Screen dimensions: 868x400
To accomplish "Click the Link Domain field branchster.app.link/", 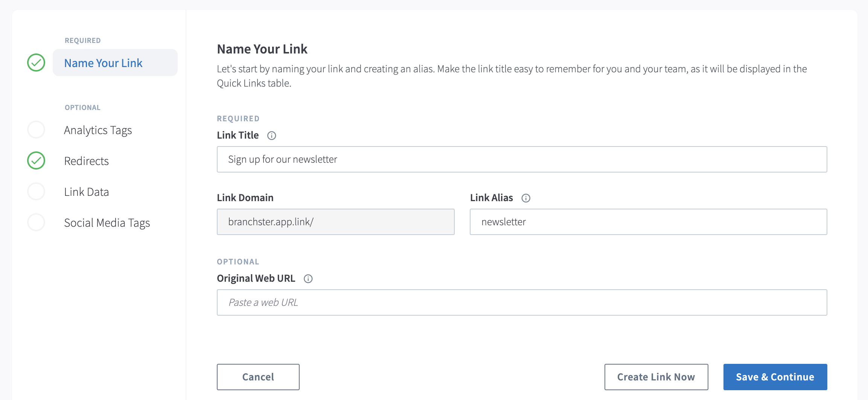I will click(335, 222).
